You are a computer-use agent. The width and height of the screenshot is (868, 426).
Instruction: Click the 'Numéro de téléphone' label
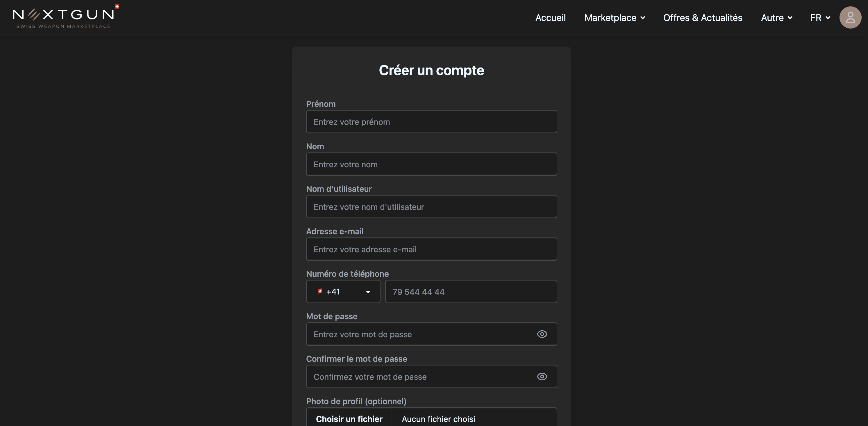coord(347,274)
